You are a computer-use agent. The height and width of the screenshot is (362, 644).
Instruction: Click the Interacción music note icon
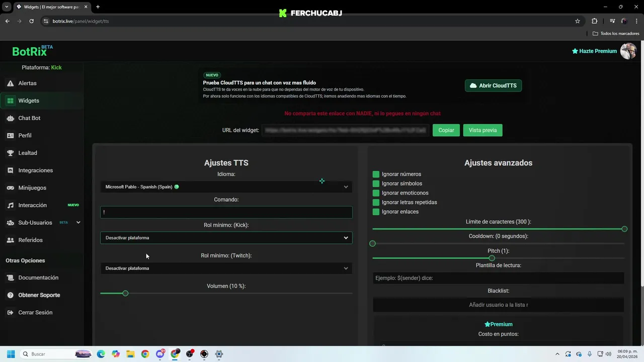tap(10, 205)
